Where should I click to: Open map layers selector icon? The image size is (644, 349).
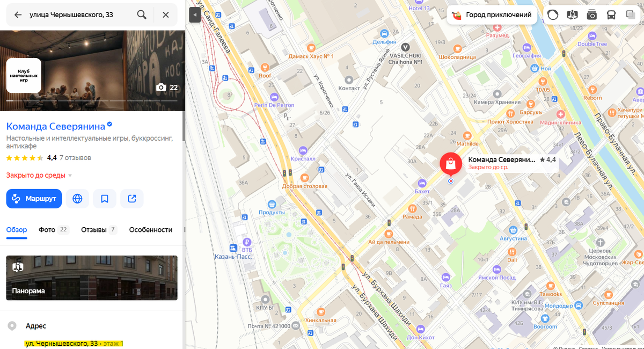point(631,15)
